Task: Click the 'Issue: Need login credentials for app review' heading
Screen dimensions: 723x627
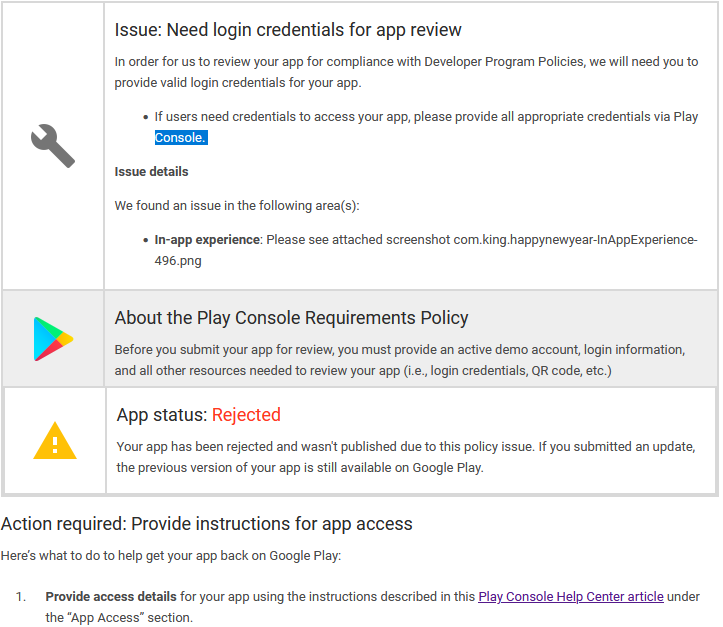Action: [x=288, y=30]
